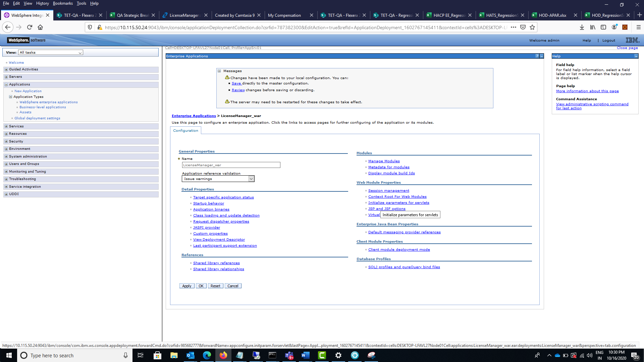Image resolution: width=644 pixels, height=362 pixels.
Task: Open the Firefox downloads arrow icon
Action: (582, 27)
